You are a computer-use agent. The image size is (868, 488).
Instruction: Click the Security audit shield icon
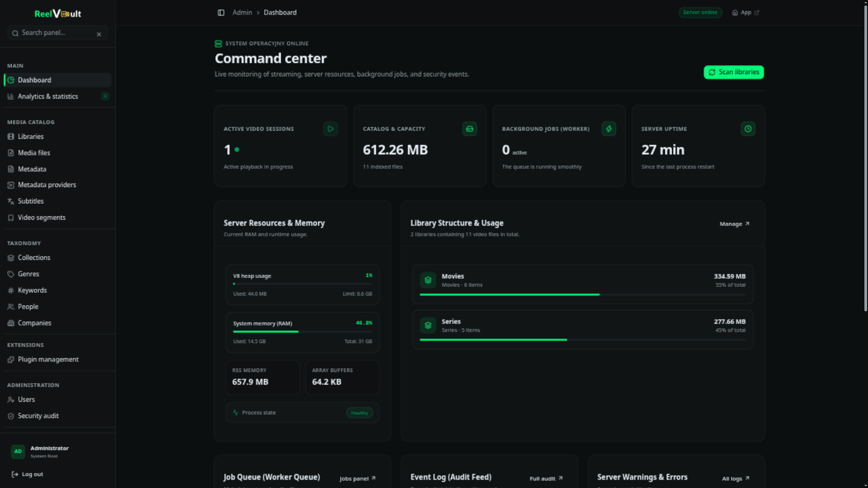coord(11,416)
